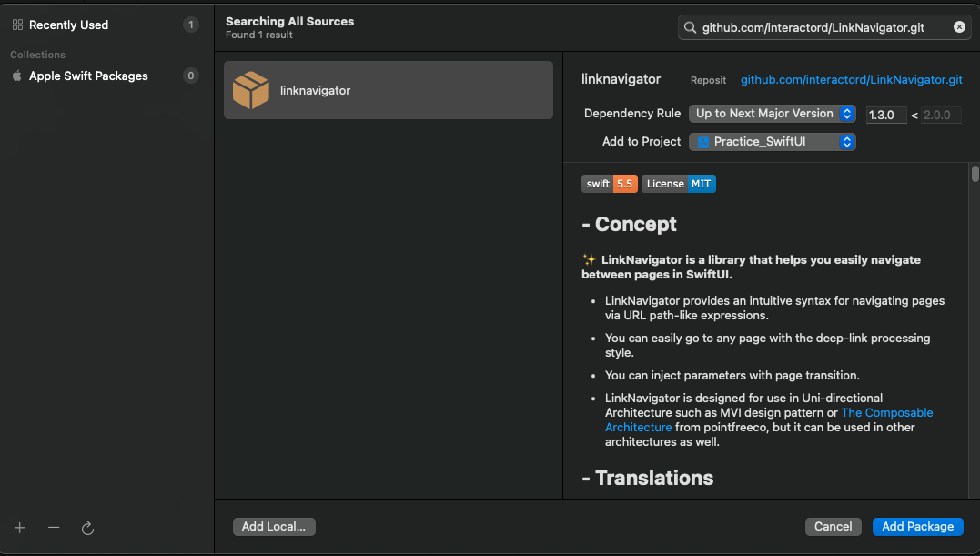Remove collection using minus button
The image size is (980, 556).
pos(54,528)
